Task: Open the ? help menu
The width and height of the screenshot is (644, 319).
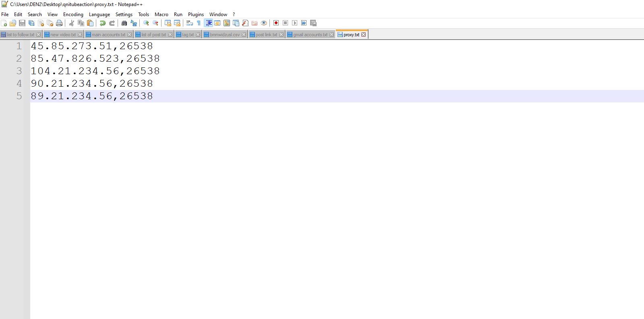Action: pyautogui.click(x=234, y=15)
